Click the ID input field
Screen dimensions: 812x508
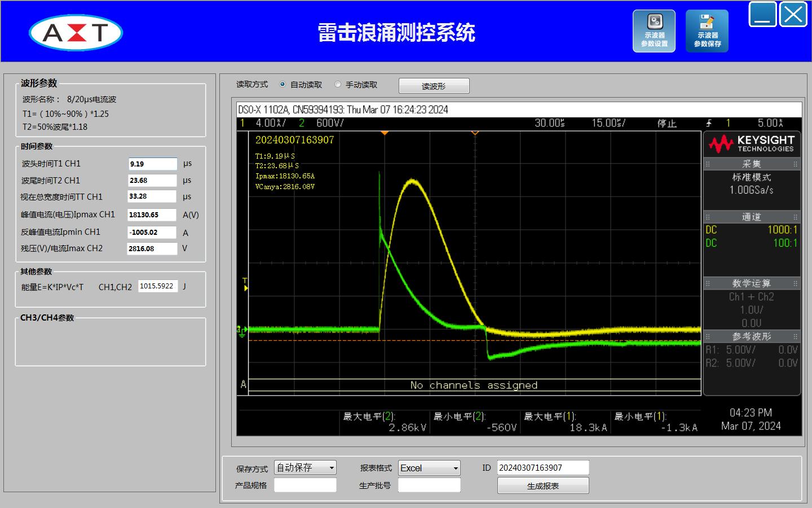[x=542, y=467]
